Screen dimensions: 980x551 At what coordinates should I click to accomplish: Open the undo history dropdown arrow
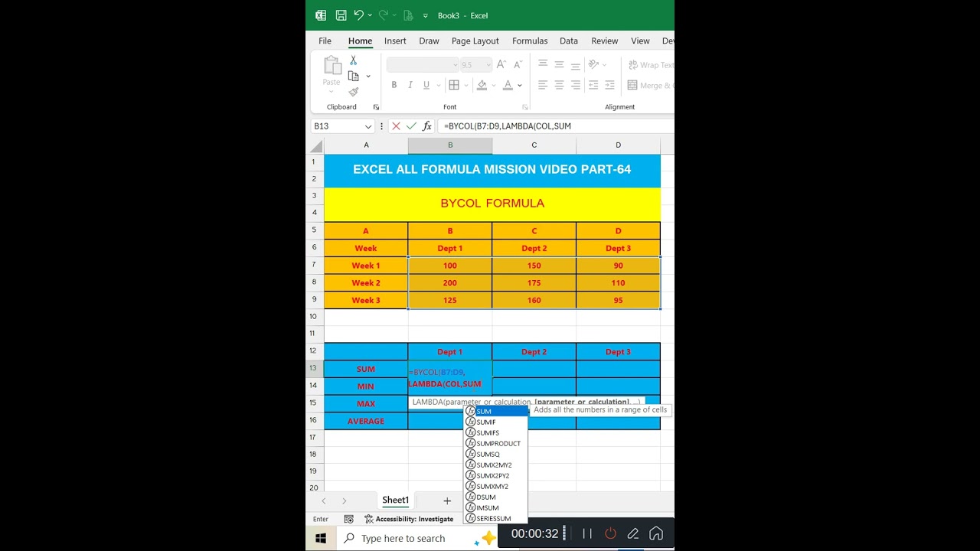370,15
